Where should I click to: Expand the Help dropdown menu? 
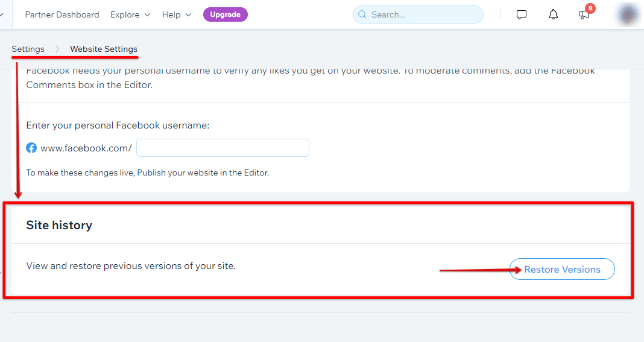[x=177, y=15]
